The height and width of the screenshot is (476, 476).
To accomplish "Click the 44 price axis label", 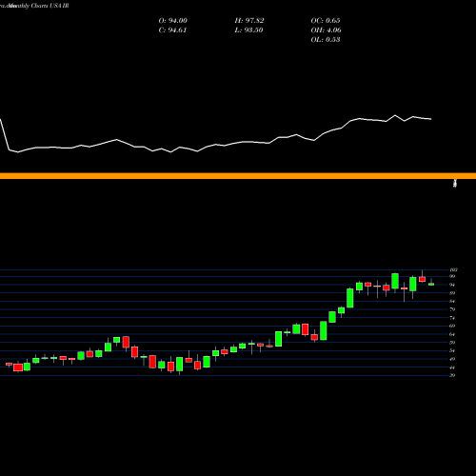I will (x=452, y=367).
